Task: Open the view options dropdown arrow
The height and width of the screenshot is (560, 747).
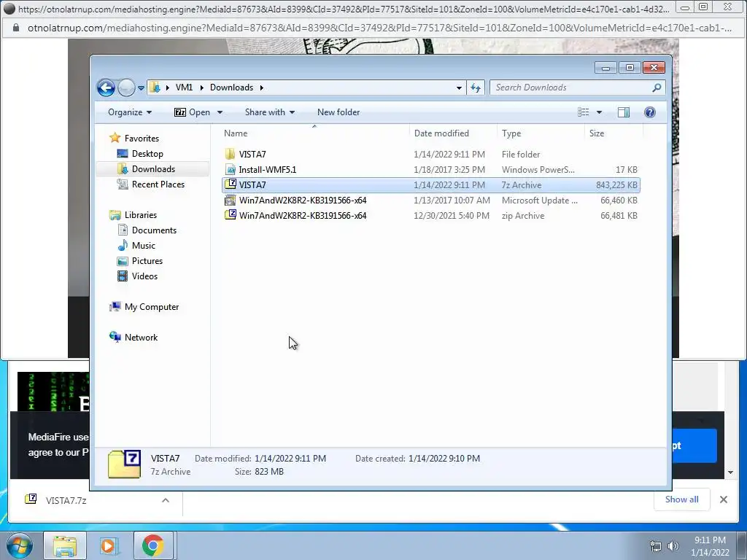Action: [600, 112]
